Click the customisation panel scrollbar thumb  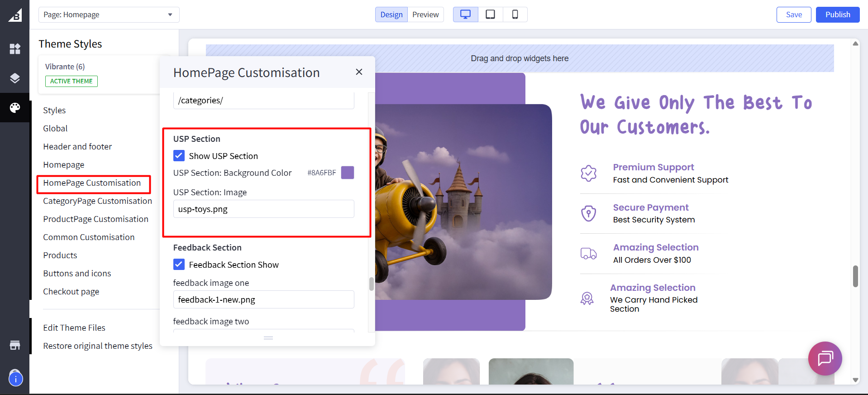[372, 284]
